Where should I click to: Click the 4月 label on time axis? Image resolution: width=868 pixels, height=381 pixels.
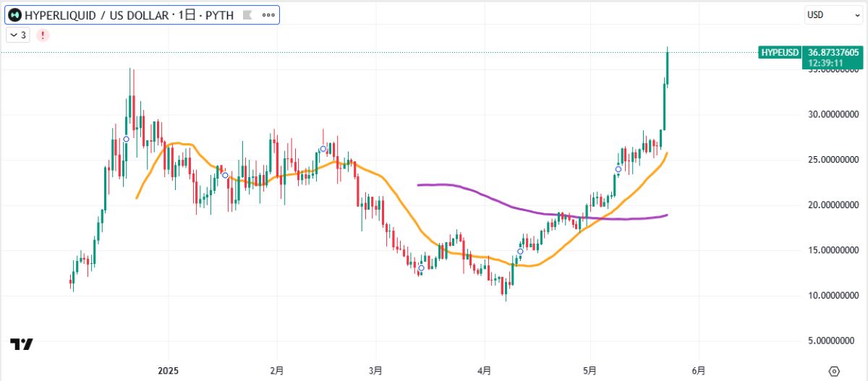485,370
